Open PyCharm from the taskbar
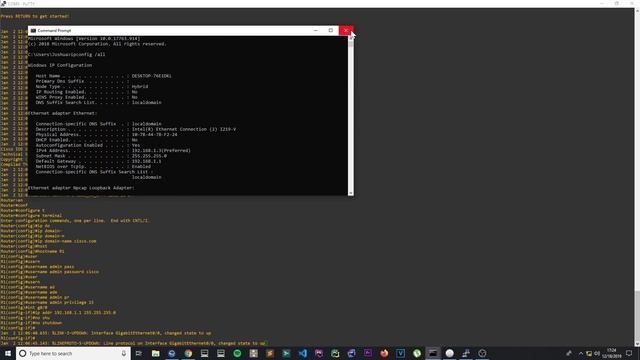The image size is (640, 360). (x=335, y=353)
